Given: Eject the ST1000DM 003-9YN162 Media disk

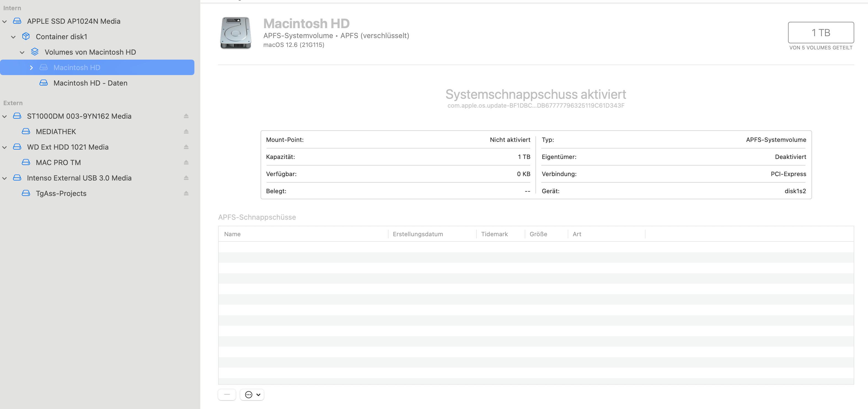Looking at the screenshot, I should point(186,116).
